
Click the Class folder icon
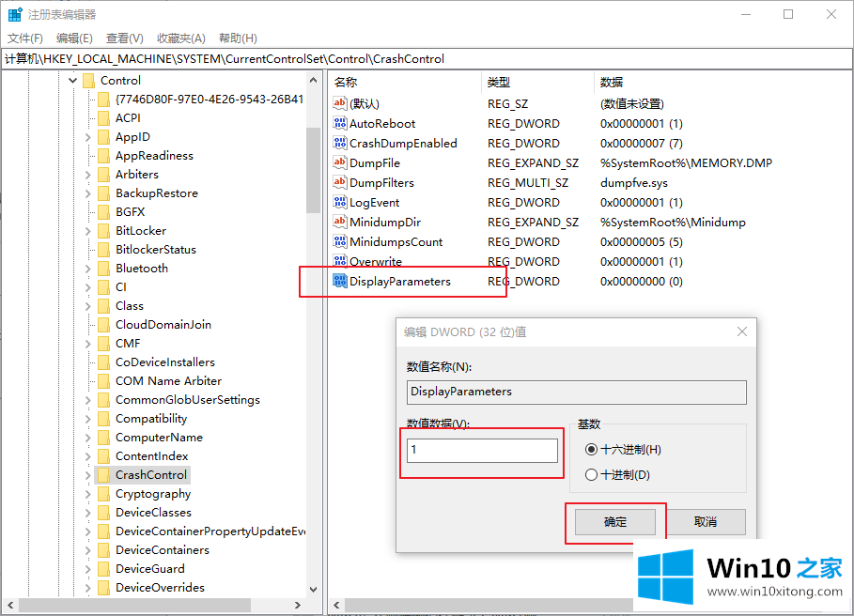[103, 306]
